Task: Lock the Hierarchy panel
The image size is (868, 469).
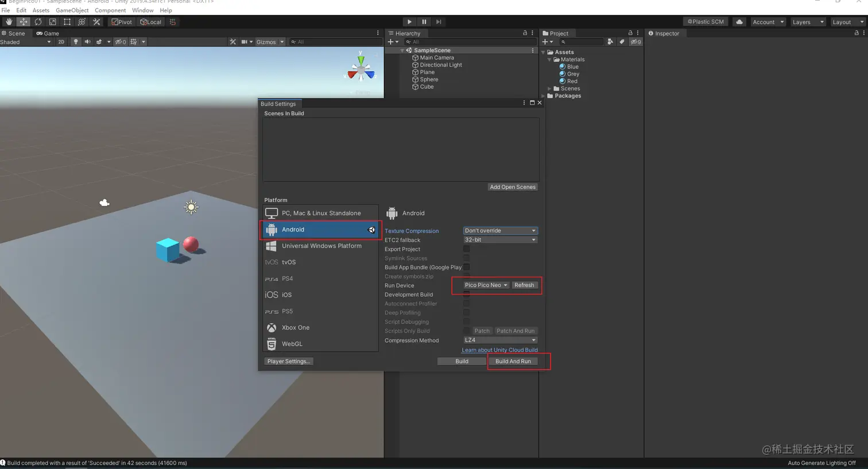Action: click(525, 33)
